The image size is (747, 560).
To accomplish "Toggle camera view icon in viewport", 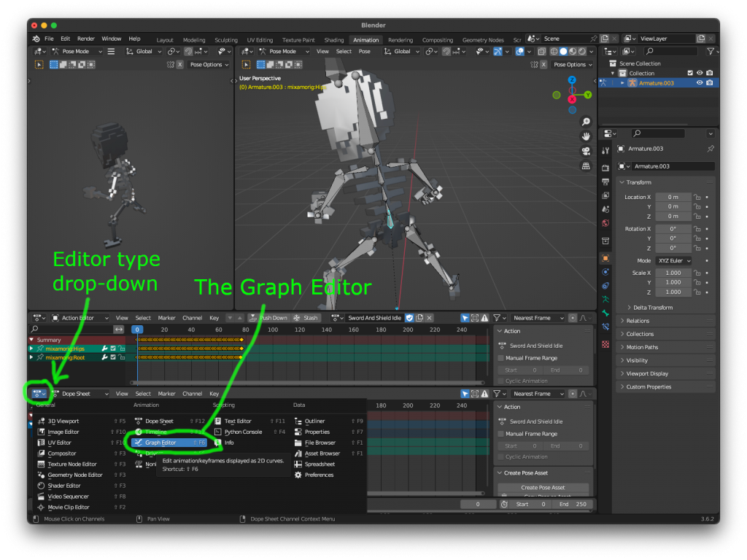I will coord(586,151).
